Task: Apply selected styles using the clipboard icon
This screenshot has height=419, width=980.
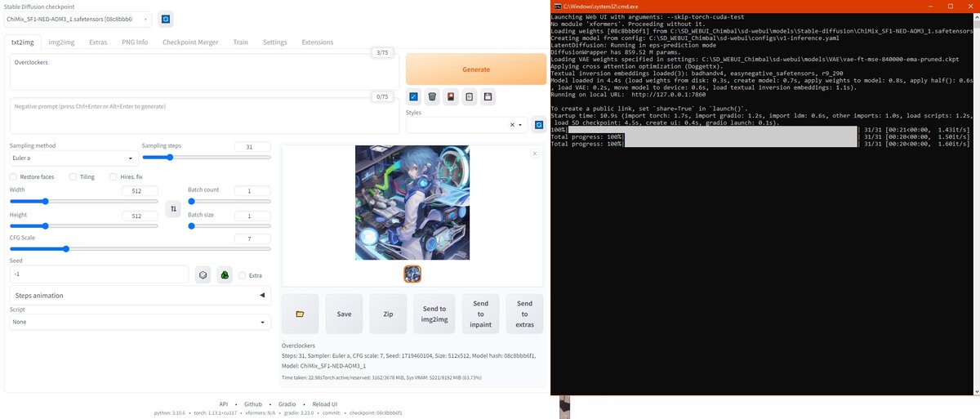Action: pyautogui.click(x=469, y=96)
